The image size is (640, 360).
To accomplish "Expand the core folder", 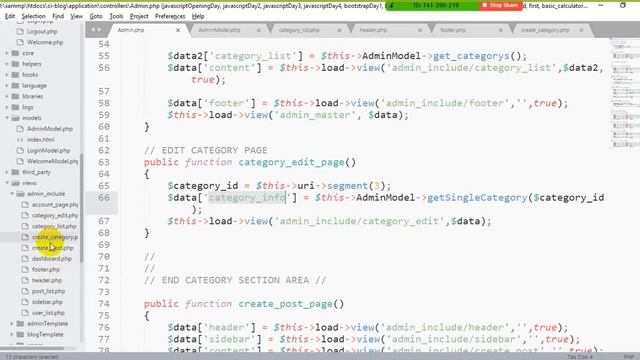I will pos(7,53).
